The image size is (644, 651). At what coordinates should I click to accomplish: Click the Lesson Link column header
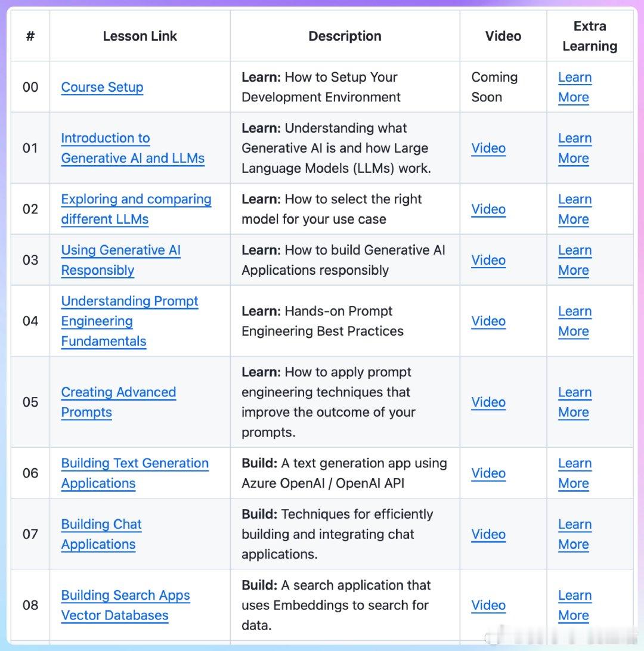(x=140, y=36)
